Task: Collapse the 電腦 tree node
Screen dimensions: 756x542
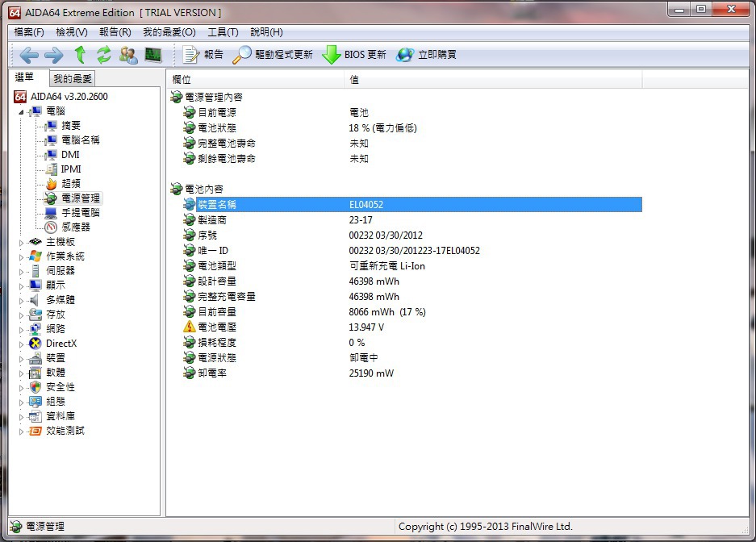Action: (x=21, y=112)
